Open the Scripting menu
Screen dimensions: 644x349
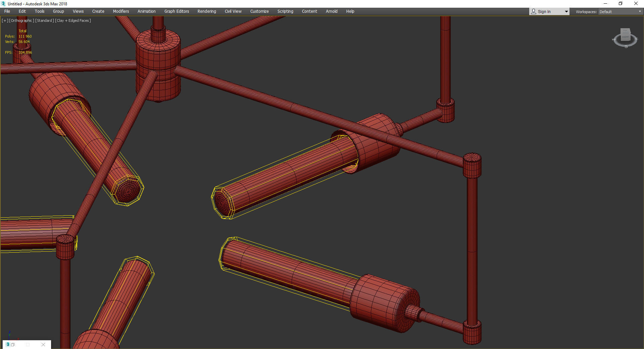pyautogui.click(x=285, y=11)
